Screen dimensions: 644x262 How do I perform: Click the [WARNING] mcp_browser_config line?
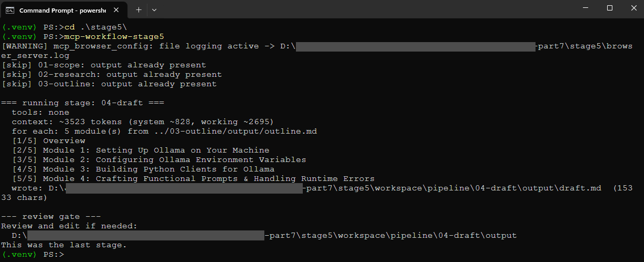(x=321, y=51)
